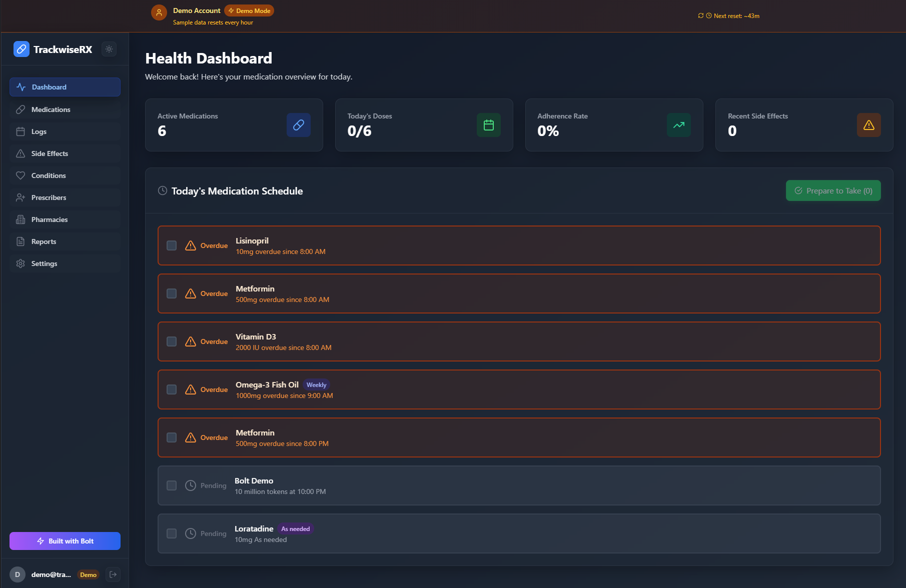Click the Vitamin D3 medication name
This screenshot has height=588, width=906.
tap(256, 336)
